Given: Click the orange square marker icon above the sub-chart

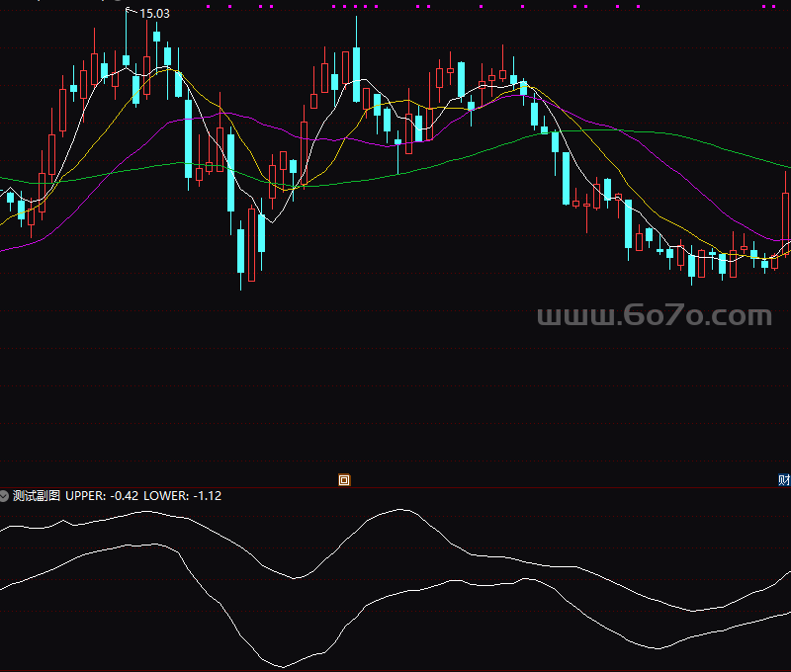Looking at the screenshot, I should coord(344,480).
